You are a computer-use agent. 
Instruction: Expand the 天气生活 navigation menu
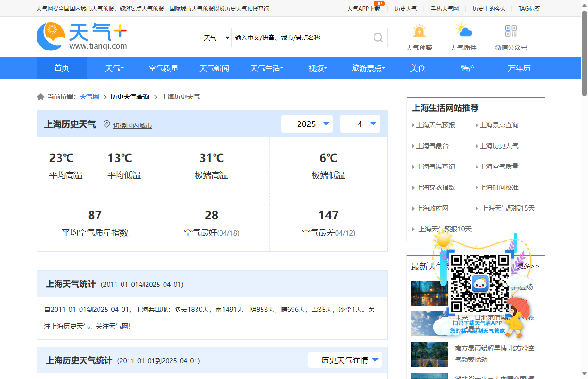266,68
